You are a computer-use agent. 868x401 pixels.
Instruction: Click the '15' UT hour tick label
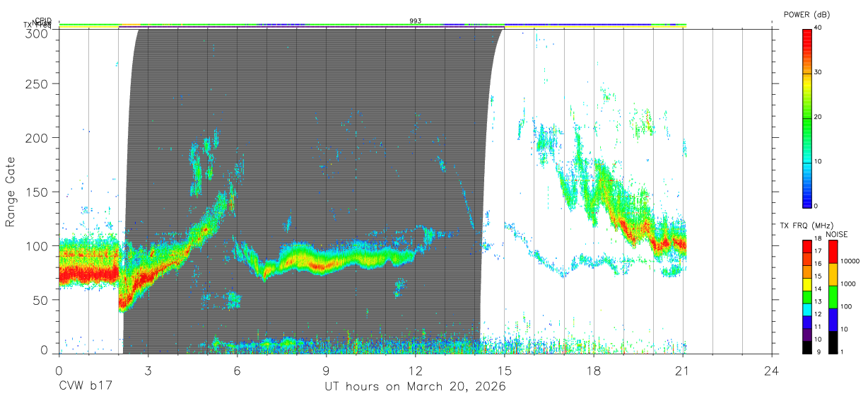pos(504,369)
